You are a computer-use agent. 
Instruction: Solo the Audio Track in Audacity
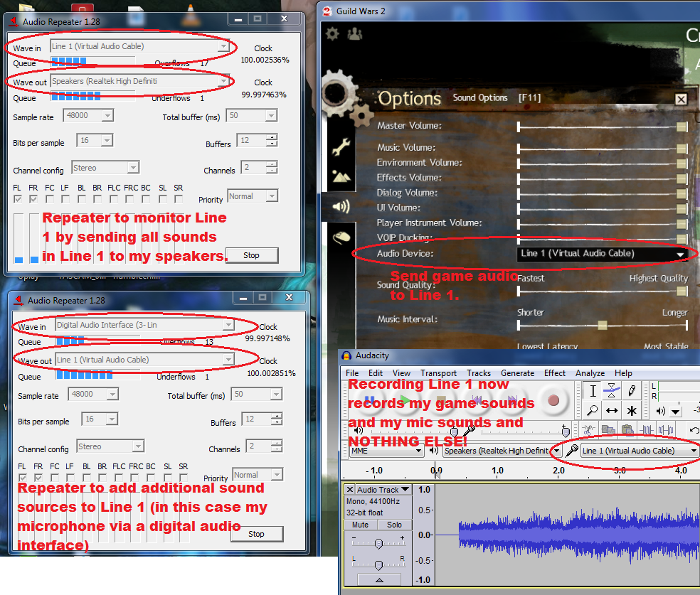394,525
